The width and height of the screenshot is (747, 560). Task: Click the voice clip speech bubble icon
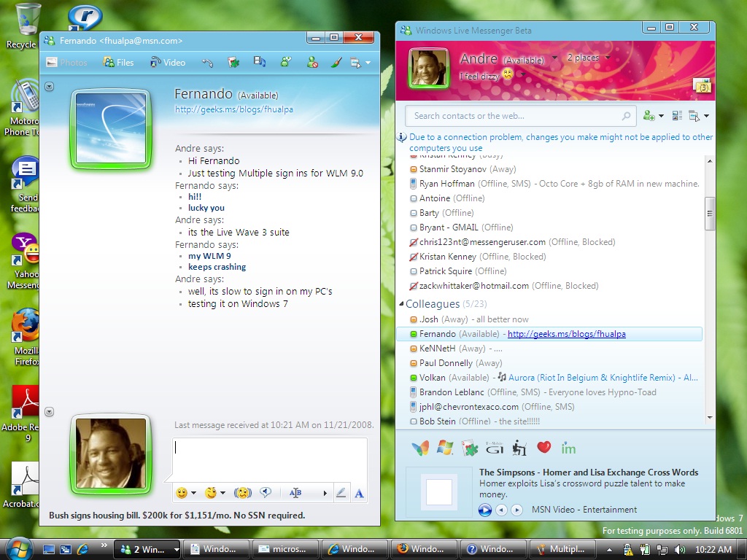[266, 493]
